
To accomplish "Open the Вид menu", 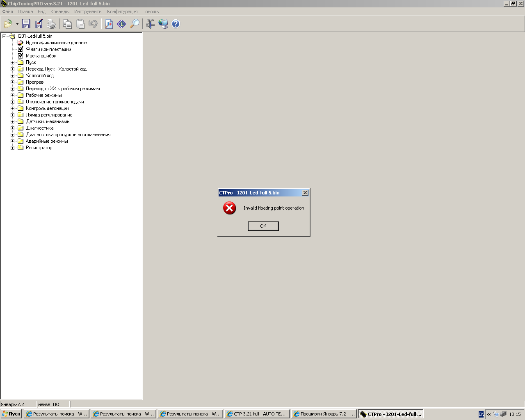I will pos(42,11).
